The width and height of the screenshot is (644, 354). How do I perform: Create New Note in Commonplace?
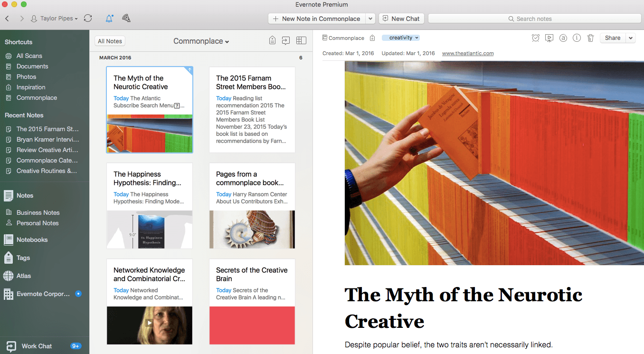pos(317,19)
